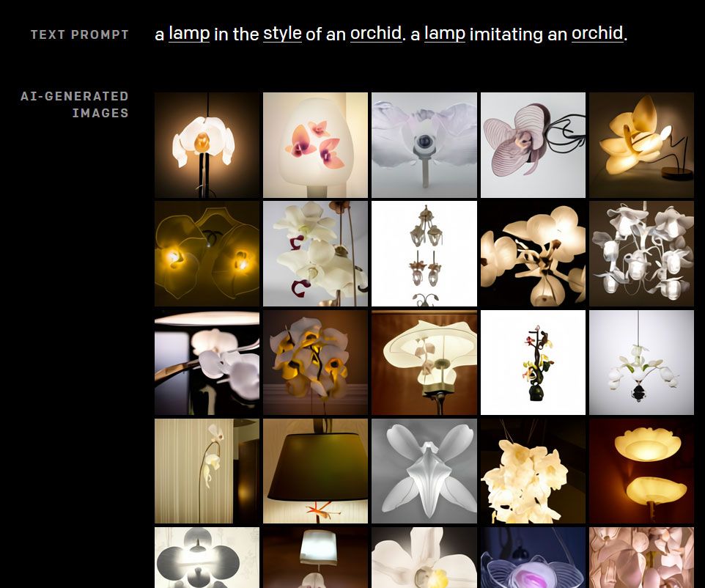Open white and yellow orchid cluster image
The image size is (705, 588).
tap(315, 362)
